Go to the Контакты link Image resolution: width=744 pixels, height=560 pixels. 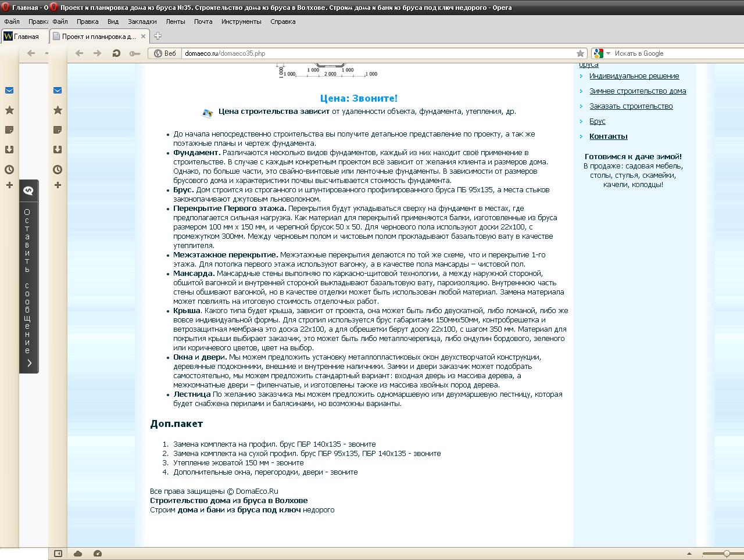[x=609, y=137]
